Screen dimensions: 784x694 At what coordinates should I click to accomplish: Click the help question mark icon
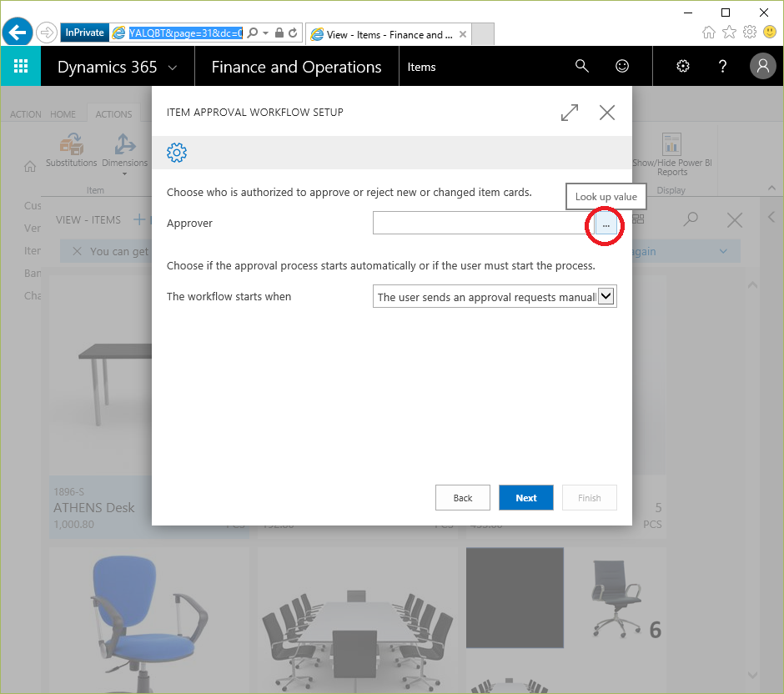[x=723, y=67]
